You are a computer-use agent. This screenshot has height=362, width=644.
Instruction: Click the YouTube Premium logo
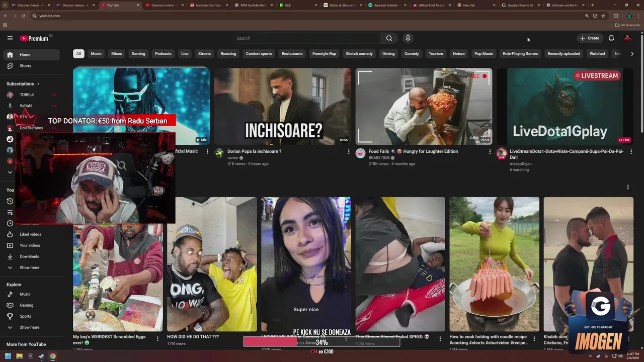pyautogui.click(x=34, y=38)
